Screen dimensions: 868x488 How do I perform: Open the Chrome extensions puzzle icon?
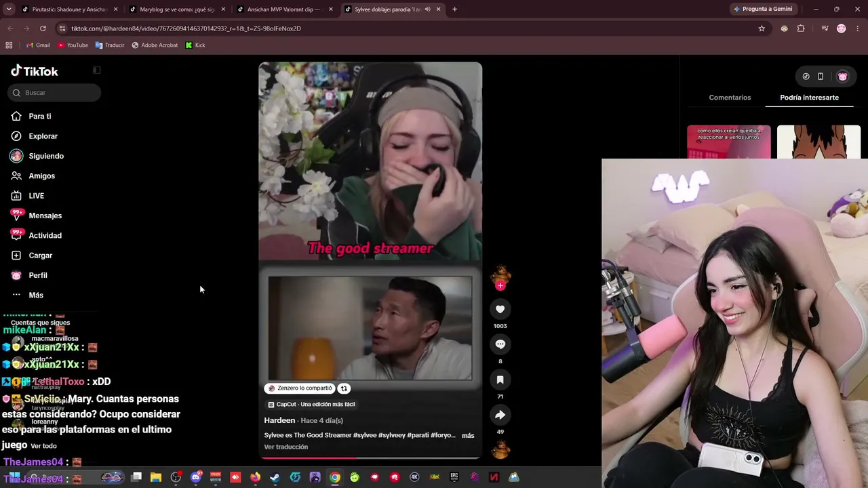click(801, 28)
